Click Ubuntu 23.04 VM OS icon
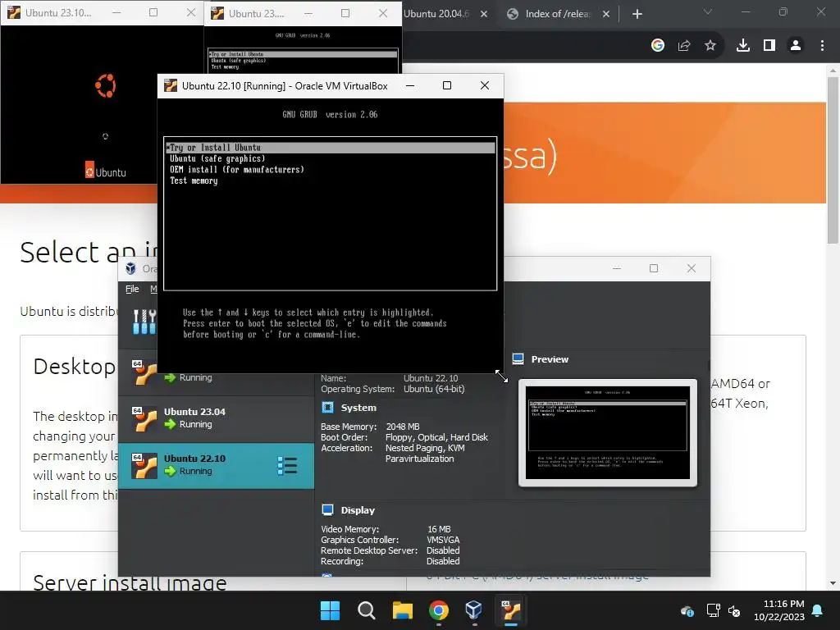 [x=144, y=419]
